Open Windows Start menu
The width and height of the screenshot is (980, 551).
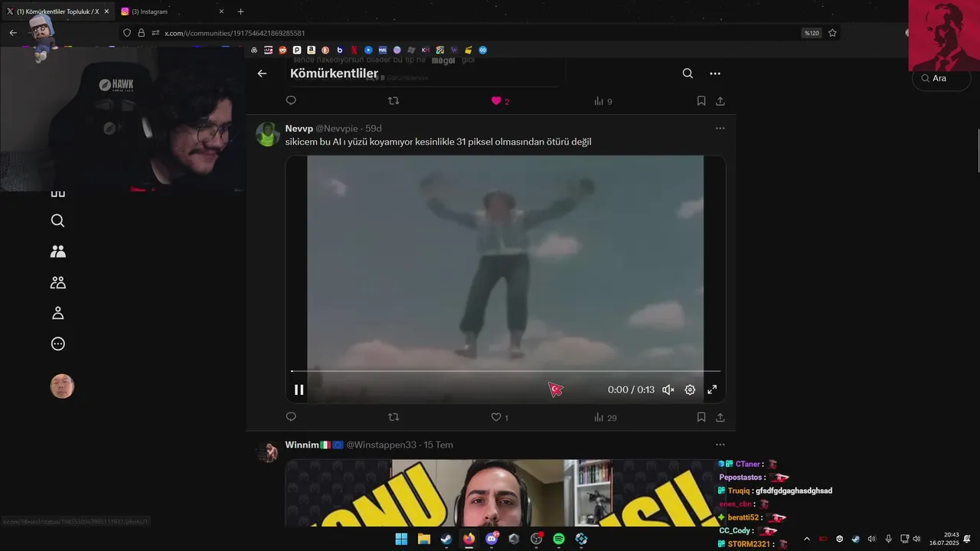coord(401,539)
